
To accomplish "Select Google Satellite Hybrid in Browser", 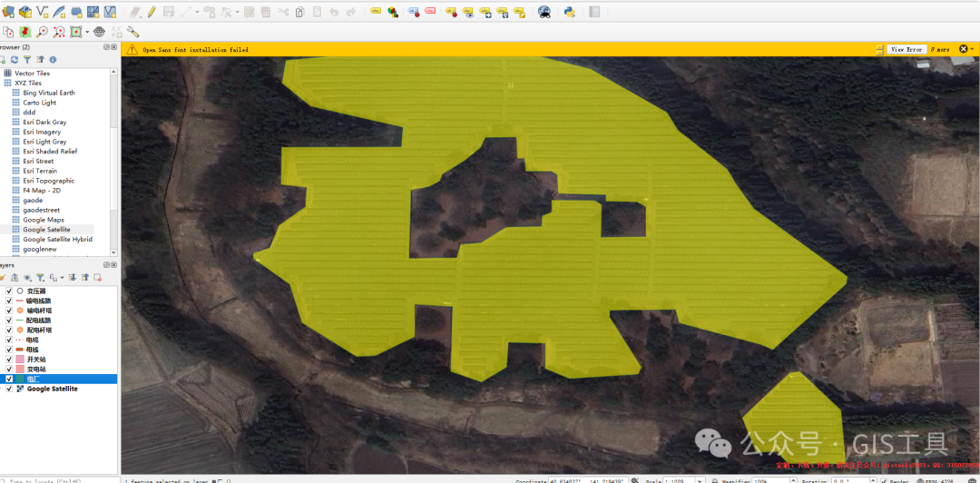I will (x=57, y=239).
